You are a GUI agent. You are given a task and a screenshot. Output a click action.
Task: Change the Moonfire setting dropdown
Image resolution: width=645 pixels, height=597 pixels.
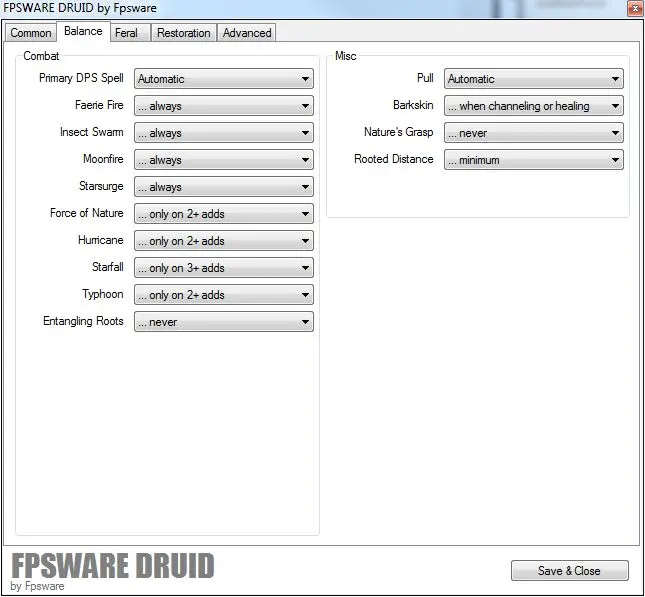223,160
